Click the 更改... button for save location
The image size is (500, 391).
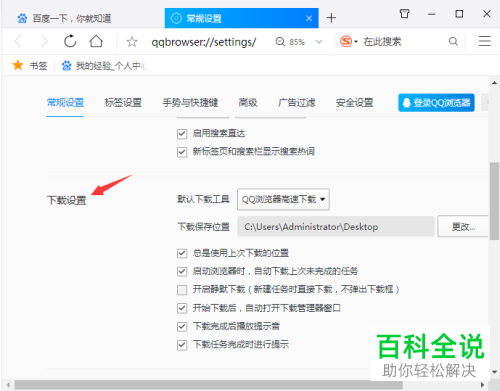coord(463,227)
